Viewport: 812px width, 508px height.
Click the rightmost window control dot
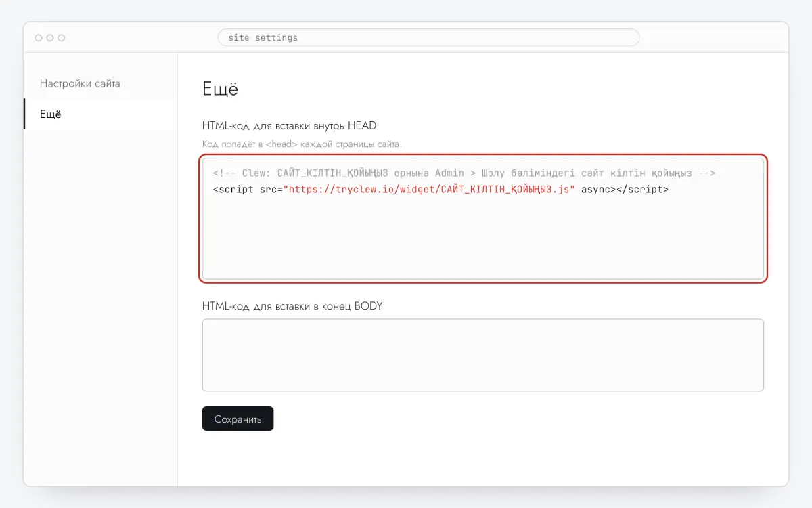coord(62,38)
